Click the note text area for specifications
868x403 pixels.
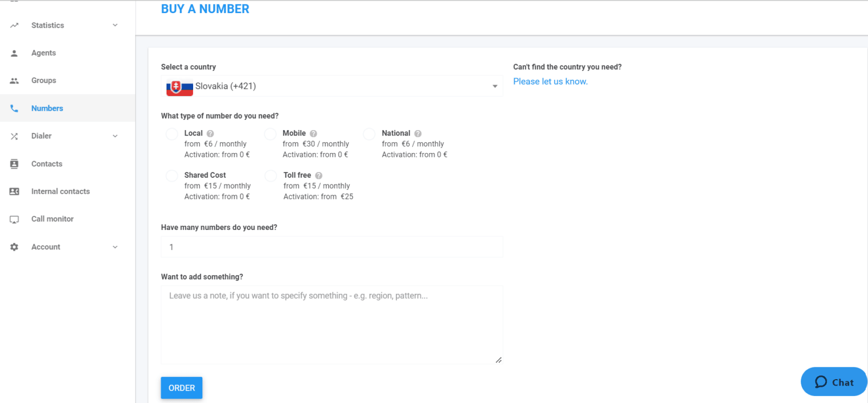pyautogui.click(x=331, y=324)
